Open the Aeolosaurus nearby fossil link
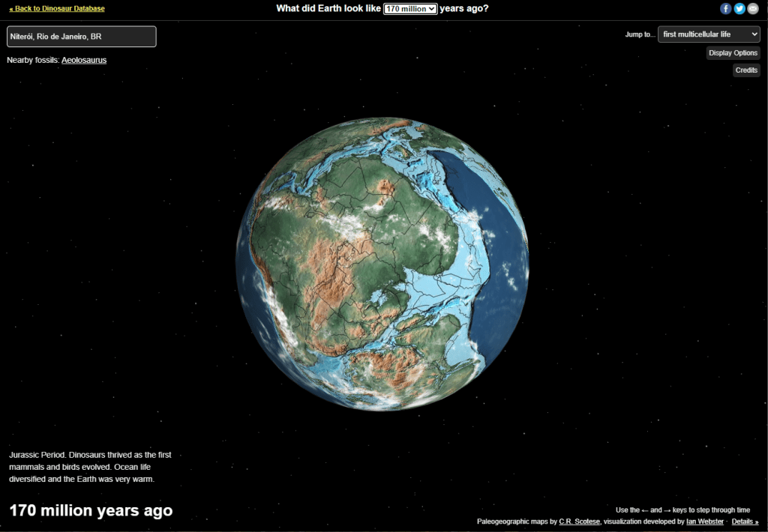This screenshot has width=768, height=532. (x=84, y=60)
